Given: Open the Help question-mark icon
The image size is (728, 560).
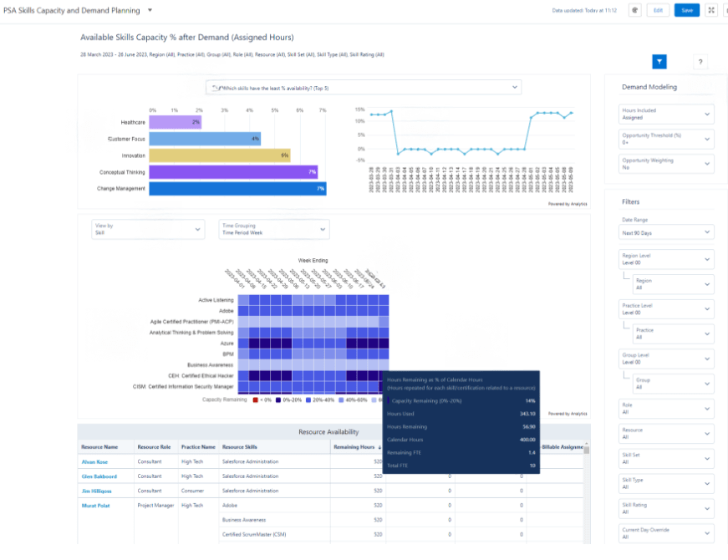Looking at the screenshot, I should click(x=700, y=61).
